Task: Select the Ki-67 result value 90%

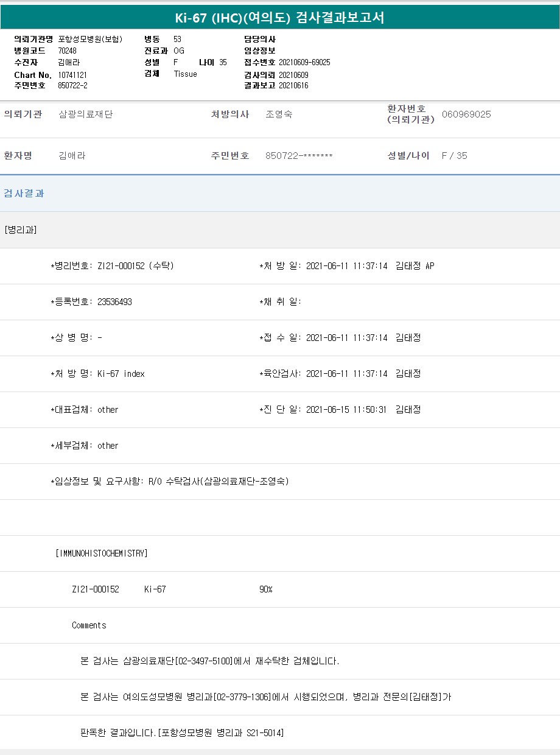Action: point(266,589)
